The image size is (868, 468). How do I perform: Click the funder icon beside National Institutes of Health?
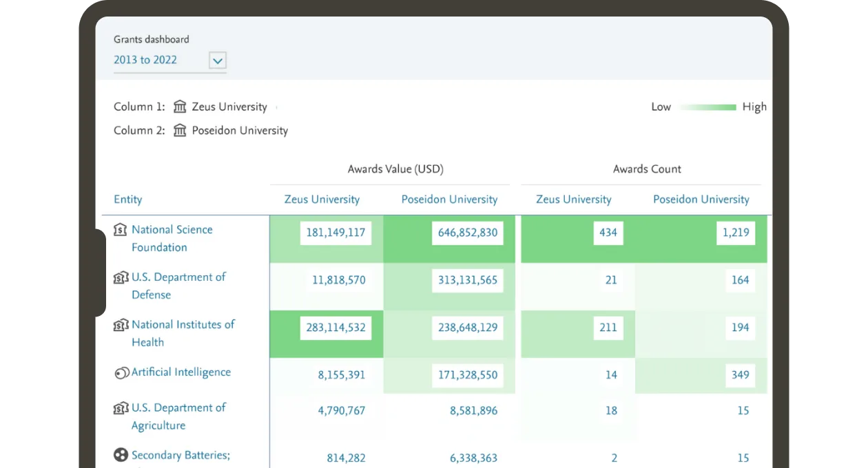point(121,324)
